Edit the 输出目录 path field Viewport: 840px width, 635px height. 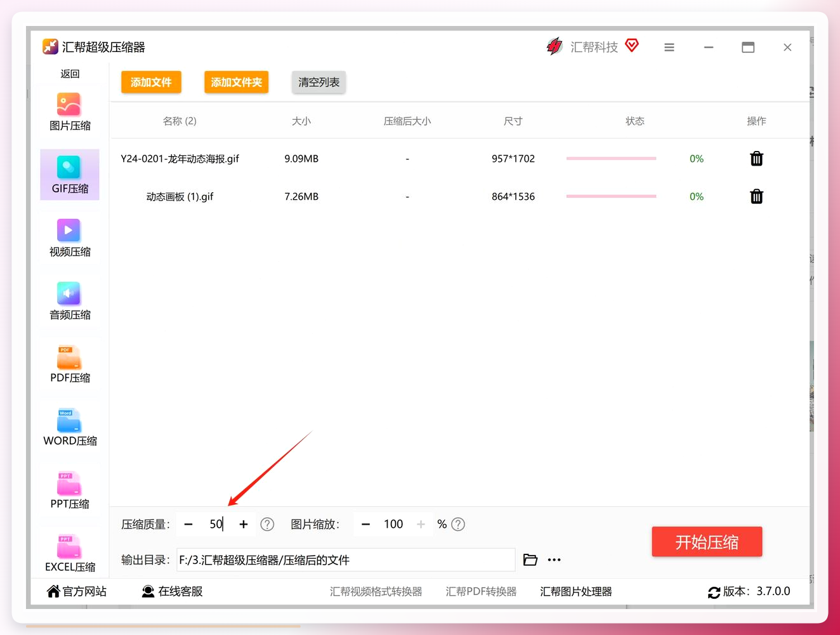pyautogui.click(x=346, y=560)
